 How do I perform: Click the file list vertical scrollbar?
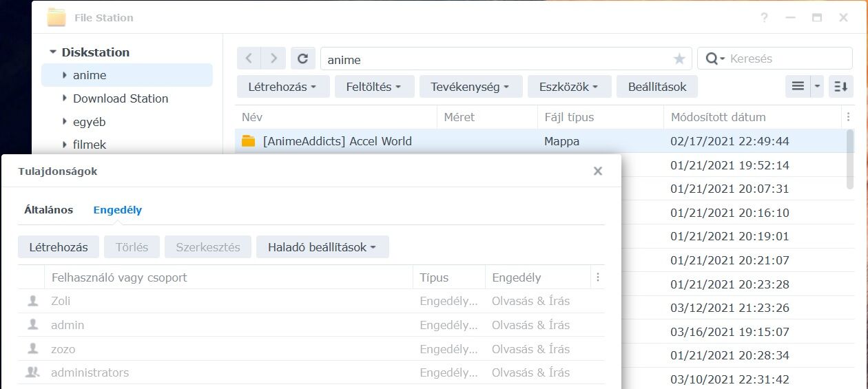[850, 158]
